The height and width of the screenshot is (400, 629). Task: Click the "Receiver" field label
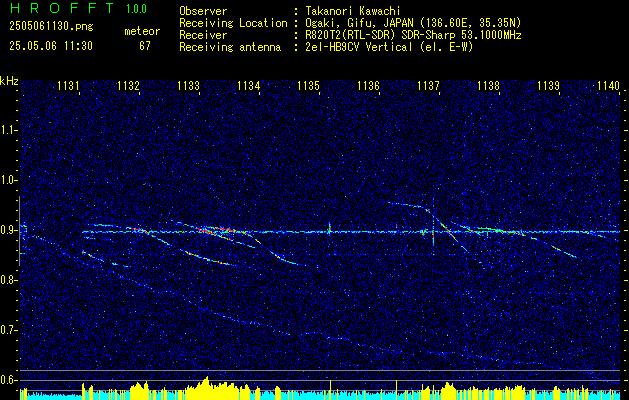tap(203, 35)
